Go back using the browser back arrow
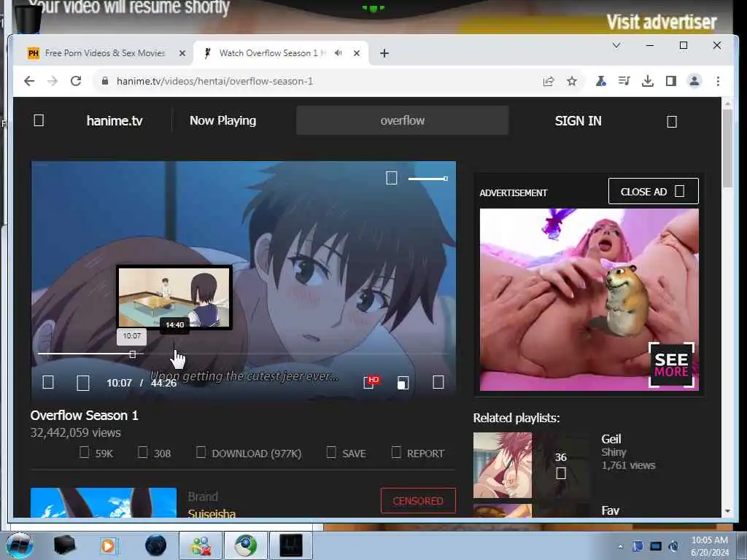This screenshot has height=560, width=747. 29,81
